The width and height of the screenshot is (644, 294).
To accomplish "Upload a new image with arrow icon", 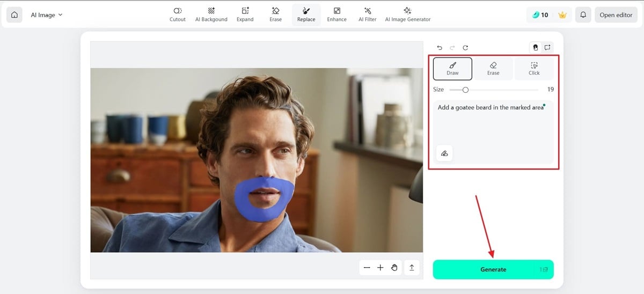I will coord(412,267).
